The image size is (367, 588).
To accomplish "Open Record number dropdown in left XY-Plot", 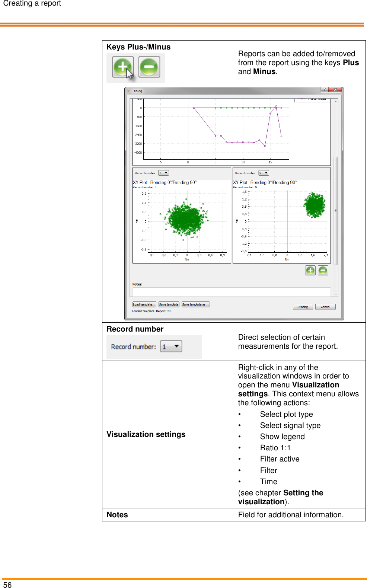I will pyautogui.click(x=164, y=173).
